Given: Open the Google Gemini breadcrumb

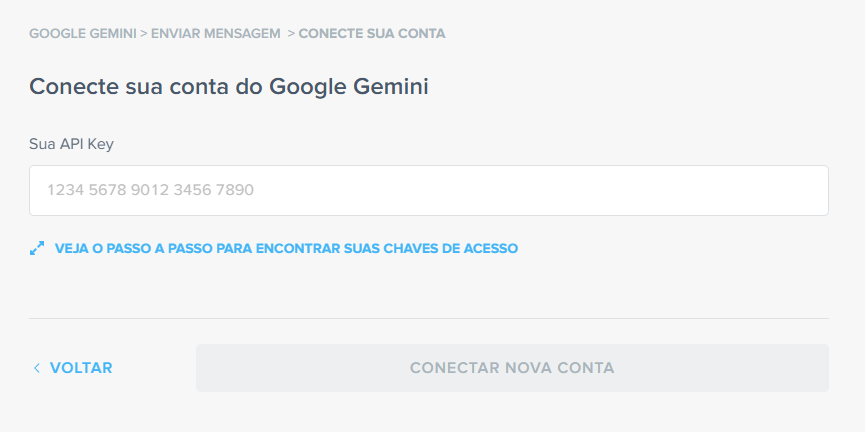Looking at the screenshot, I should (83, 34).
